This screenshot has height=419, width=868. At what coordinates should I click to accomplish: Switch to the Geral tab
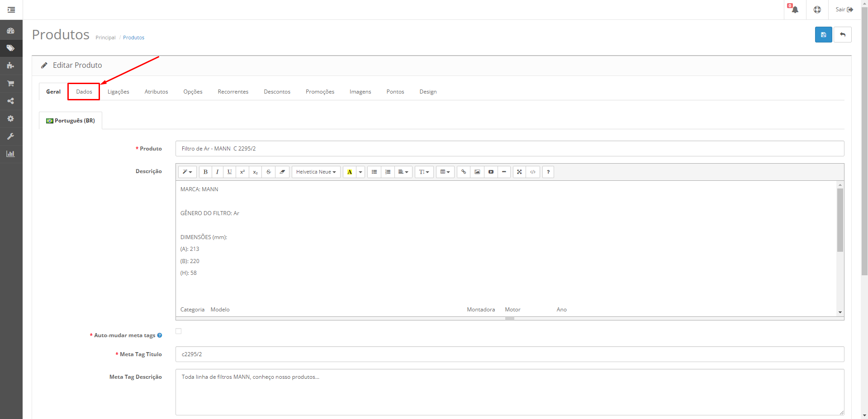[53, 92]
